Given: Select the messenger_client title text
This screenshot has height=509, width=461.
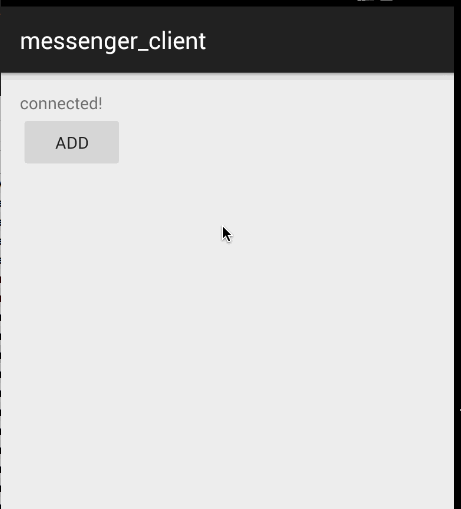Looking at the screenshot, I should (x=113, y=42).
